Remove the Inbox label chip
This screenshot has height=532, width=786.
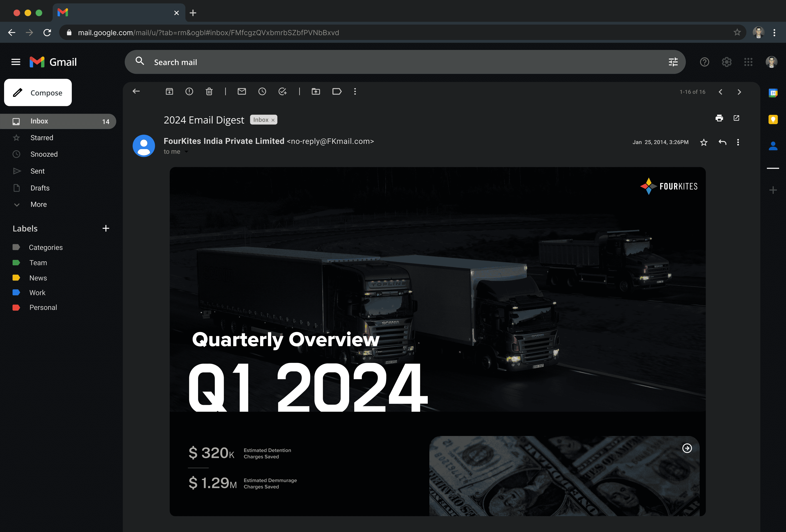point(273,120)
